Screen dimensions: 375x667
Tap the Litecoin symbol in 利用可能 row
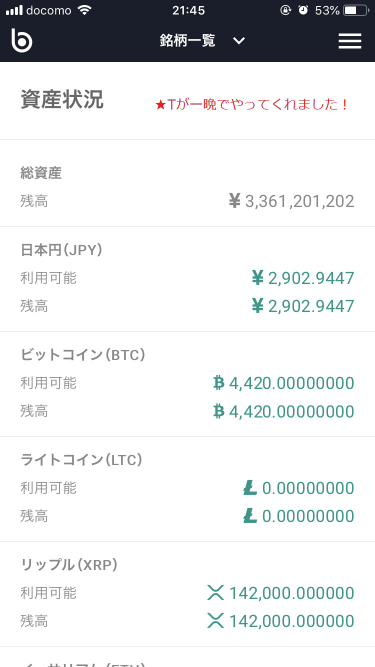tap(250, 488)
